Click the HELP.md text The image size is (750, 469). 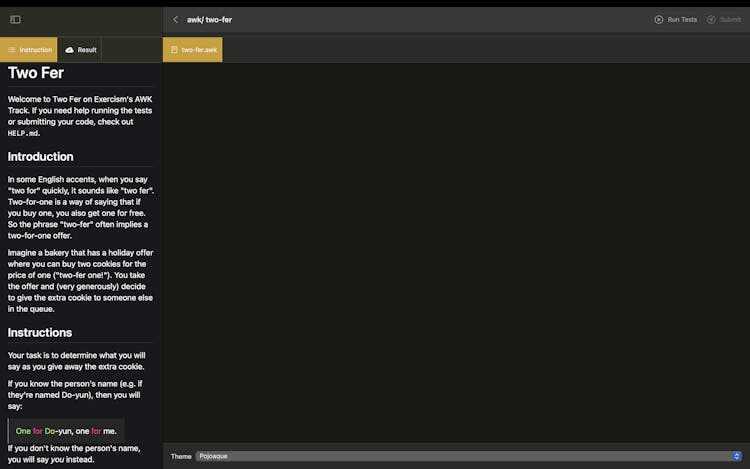point(23,133)
